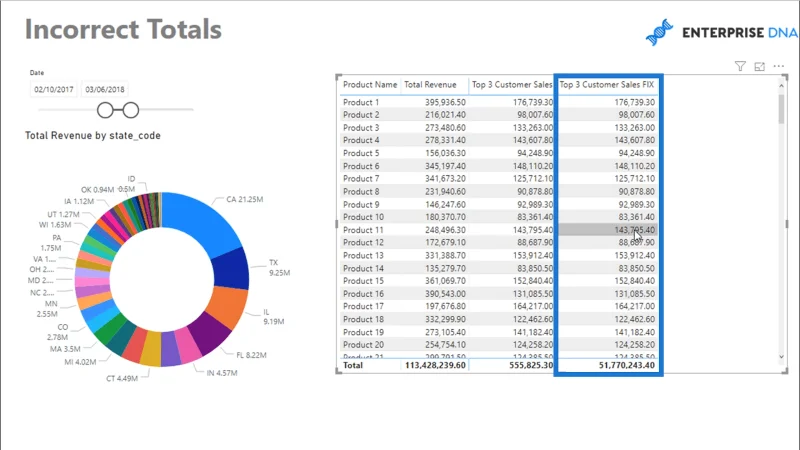
Task: Click the table scroll down arrow
Action: tap(781, 357)
